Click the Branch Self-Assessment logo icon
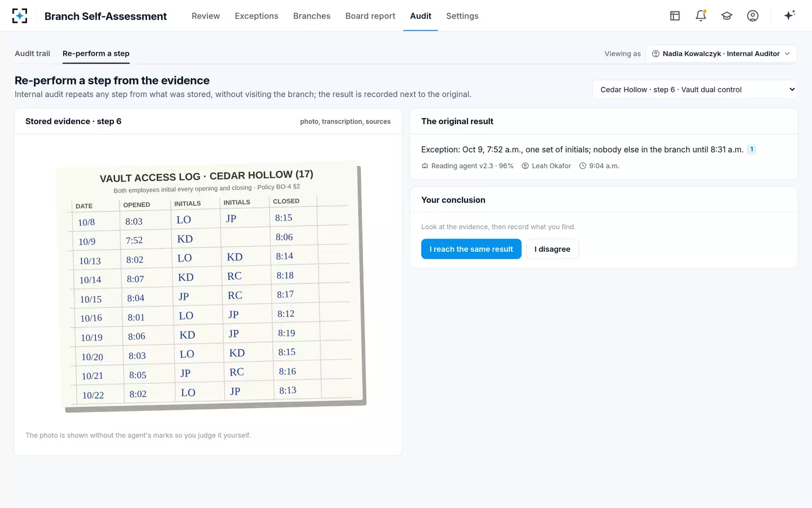 20,16
